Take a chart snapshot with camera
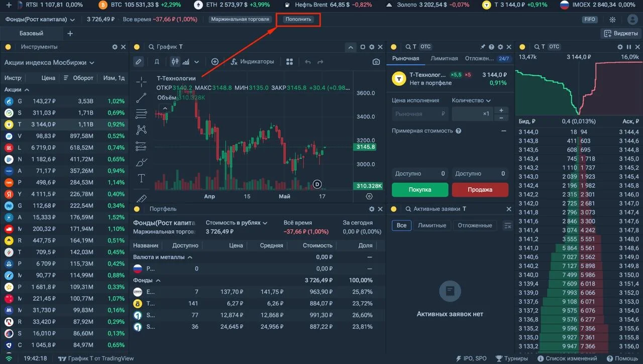Screen dimensions: 643x364 376,62
